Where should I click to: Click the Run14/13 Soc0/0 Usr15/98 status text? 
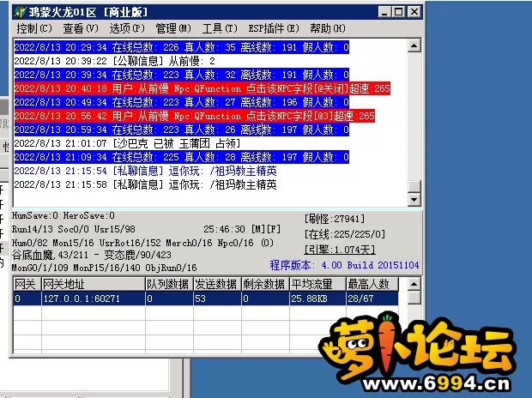74,229
